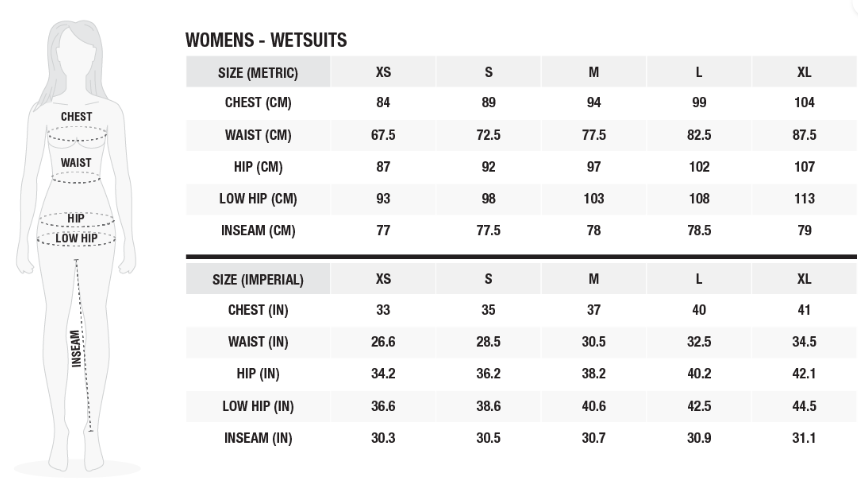Click the CHEST (CM) row label
The image size is (858, 490).
(258, 103)
